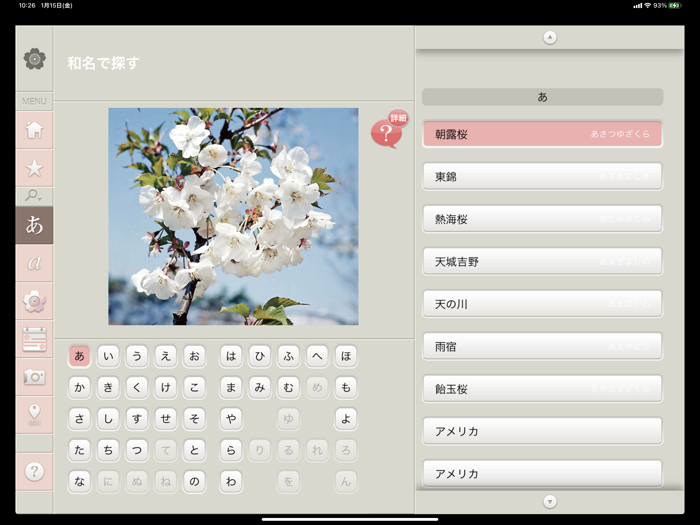Select 天城吉野 in the list

(542, 261)
